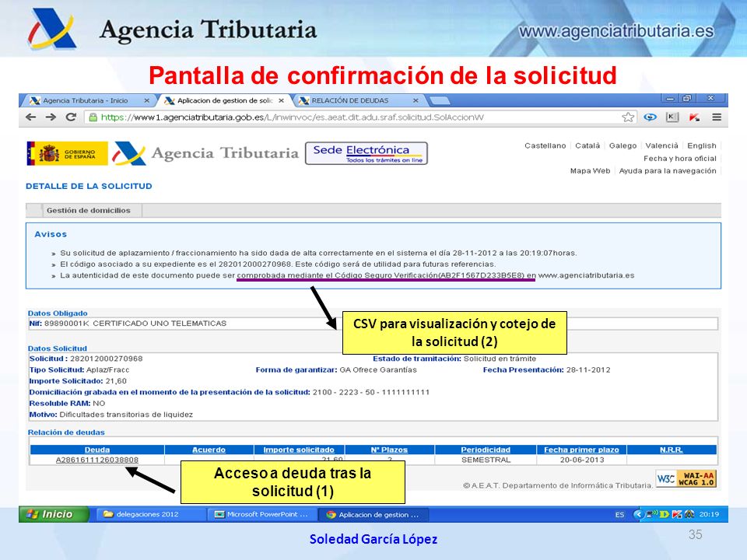This screenshot has height=560, width=747.
Task: Sort by Acuerdo column header
Action: [209, 450]
